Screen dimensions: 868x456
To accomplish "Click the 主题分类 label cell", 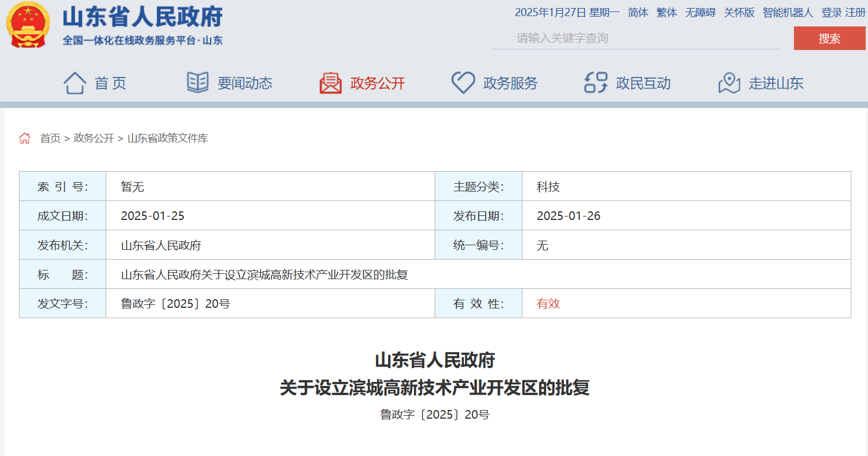I will 478,187.
